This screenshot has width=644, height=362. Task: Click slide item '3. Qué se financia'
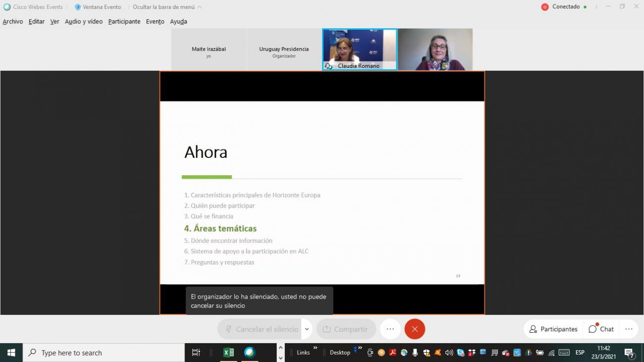pyautogui.click(x=209, y=216)
